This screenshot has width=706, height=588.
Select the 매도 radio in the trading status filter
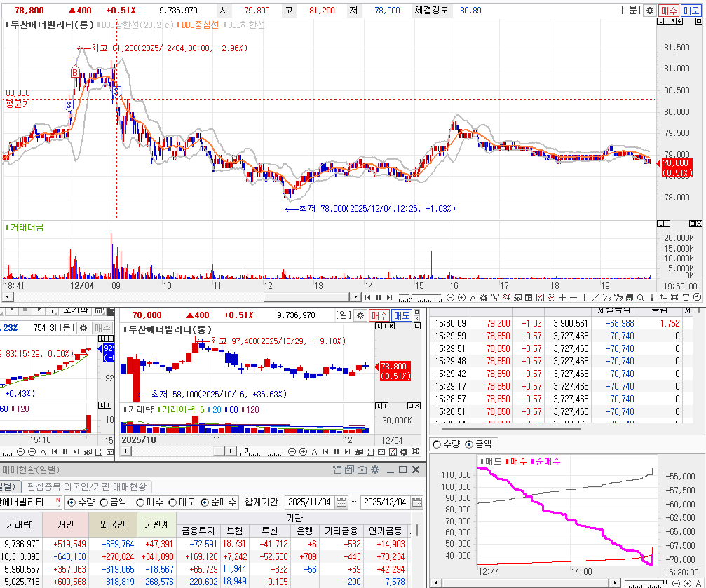[x=172, y=502]
